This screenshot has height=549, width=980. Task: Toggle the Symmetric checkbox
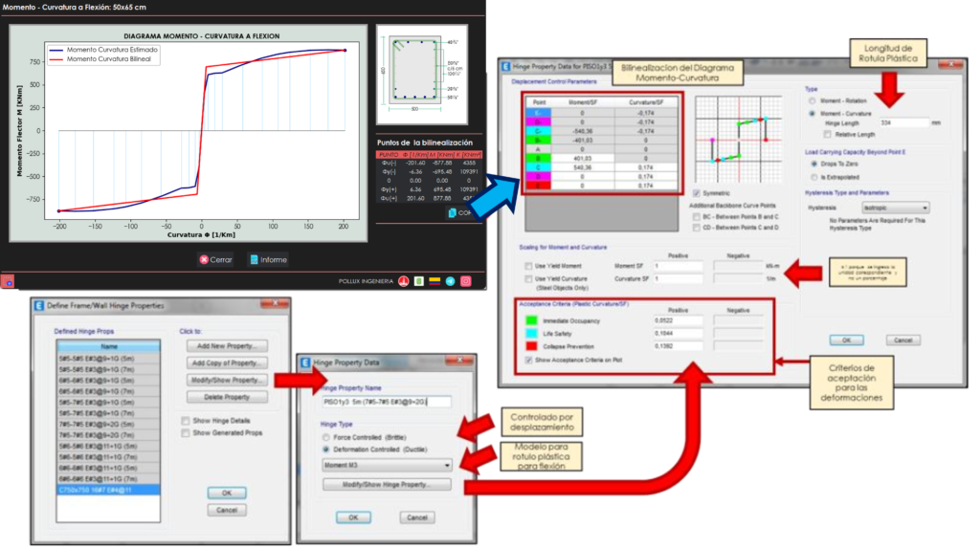(696, 192)
